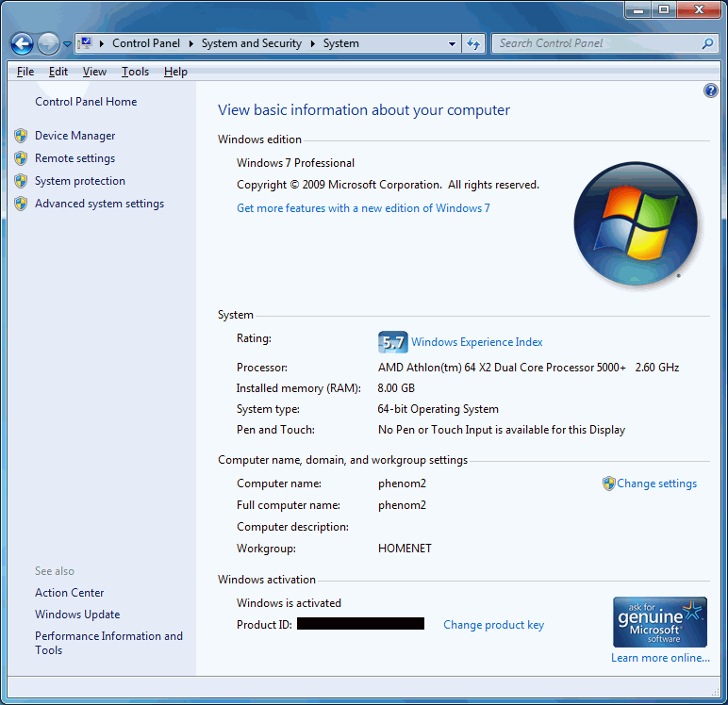Open Advanced system settings
The width and height of the screenshot is (728, 705).
coord(99,204)
